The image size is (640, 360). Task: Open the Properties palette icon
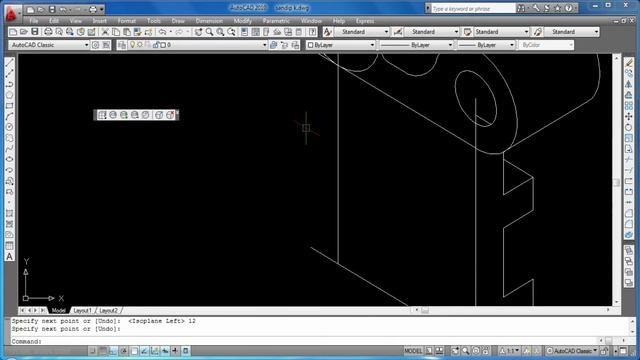pyautogui.click(x=244, y=32)
